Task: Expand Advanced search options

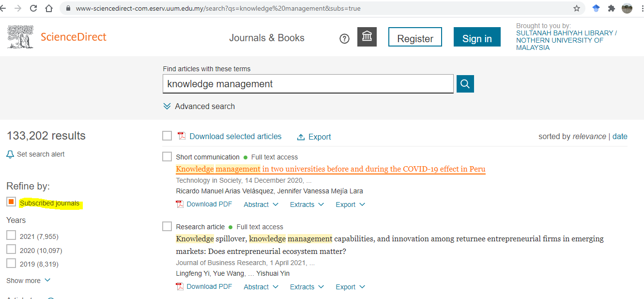Action: (199, 106)
